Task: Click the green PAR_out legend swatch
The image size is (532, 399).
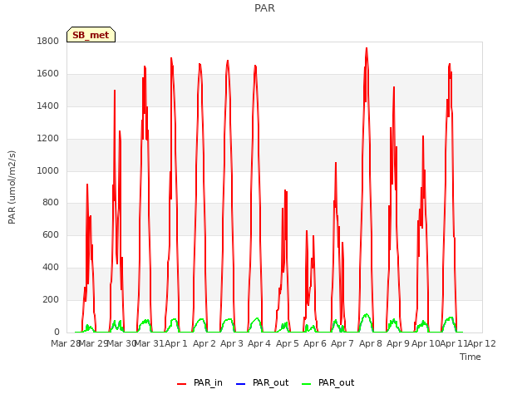Action: click(307, 384)
